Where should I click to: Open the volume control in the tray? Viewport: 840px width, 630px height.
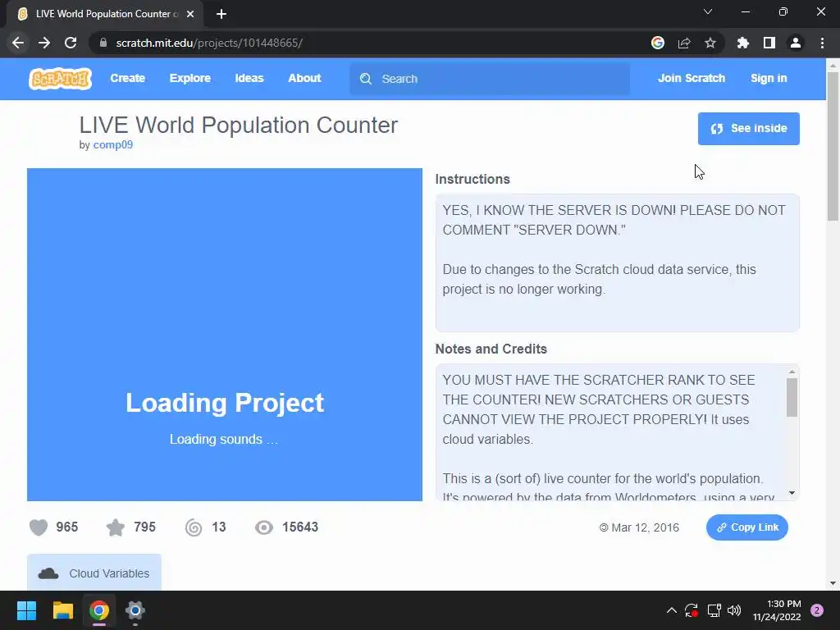(x=734, y=610)
